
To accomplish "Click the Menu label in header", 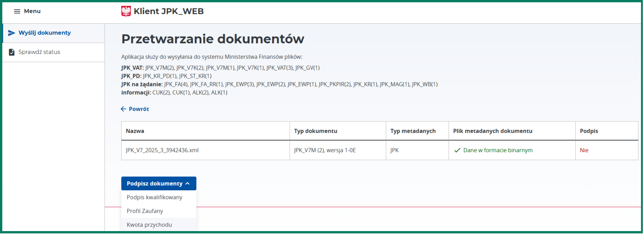I will (32, 11).
